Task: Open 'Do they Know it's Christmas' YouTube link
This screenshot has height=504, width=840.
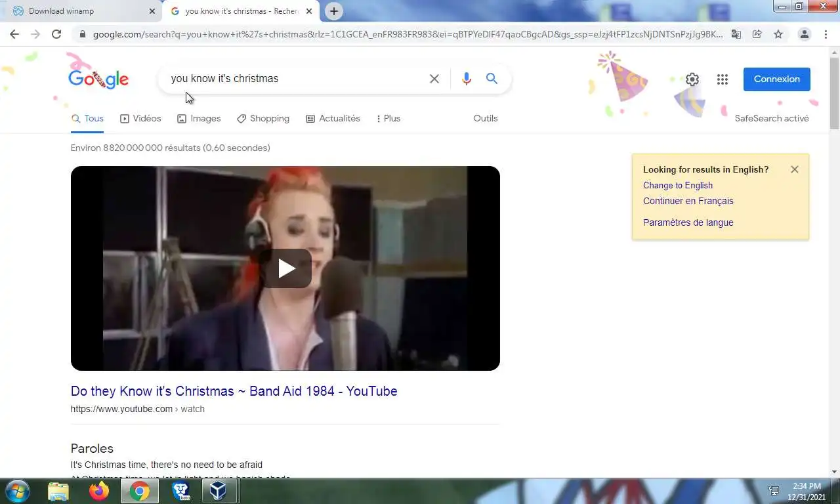Action: point(234,391)
